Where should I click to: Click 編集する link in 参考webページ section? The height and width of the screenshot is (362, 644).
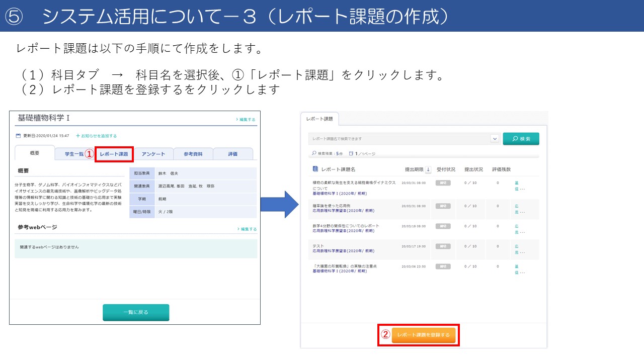click(x=247, y=229)
